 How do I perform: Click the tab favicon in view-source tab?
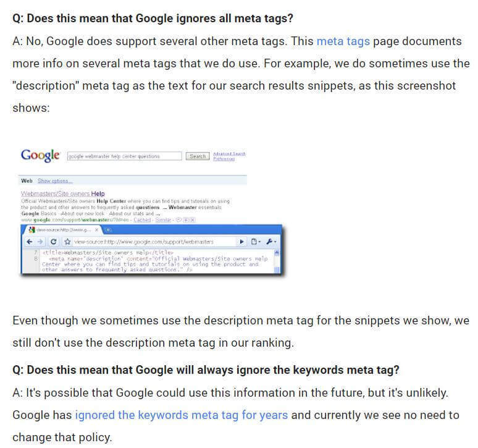31,230
